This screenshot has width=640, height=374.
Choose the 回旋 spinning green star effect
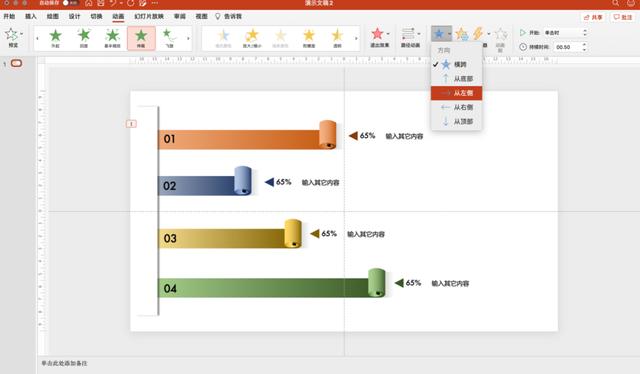pyautogui.click(x=84, y=38)
